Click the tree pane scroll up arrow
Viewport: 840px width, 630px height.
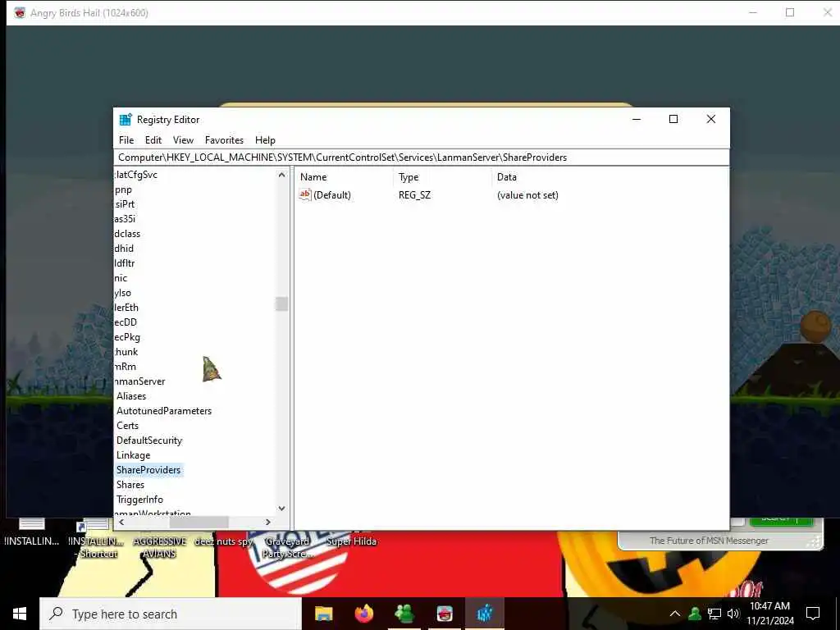282,175
